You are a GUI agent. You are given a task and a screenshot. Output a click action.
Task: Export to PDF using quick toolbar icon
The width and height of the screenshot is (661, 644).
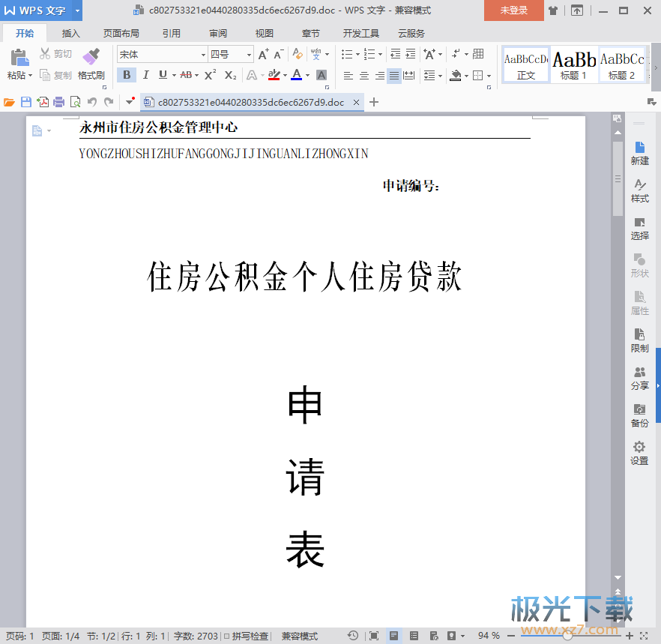tap(43, 103)
